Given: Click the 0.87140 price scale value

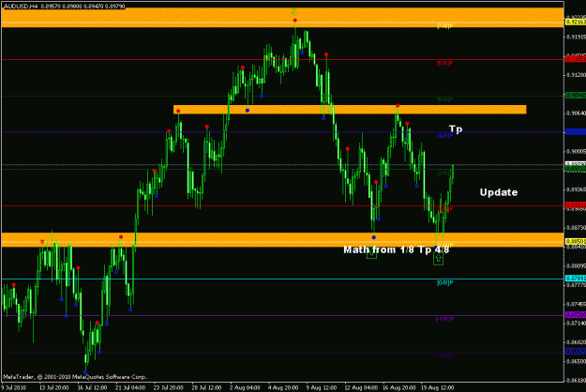Looking at the screenshot, I should coord(576,323).
